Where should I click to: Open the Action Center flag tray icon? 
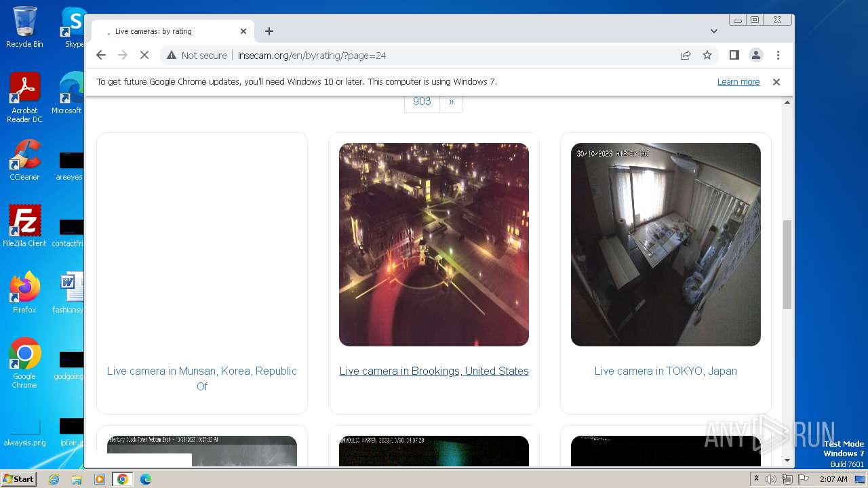(804, 479)
